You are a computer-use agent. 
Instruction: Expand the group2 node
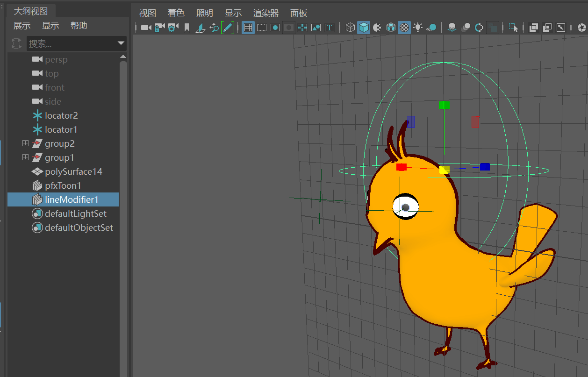[25, 143]
